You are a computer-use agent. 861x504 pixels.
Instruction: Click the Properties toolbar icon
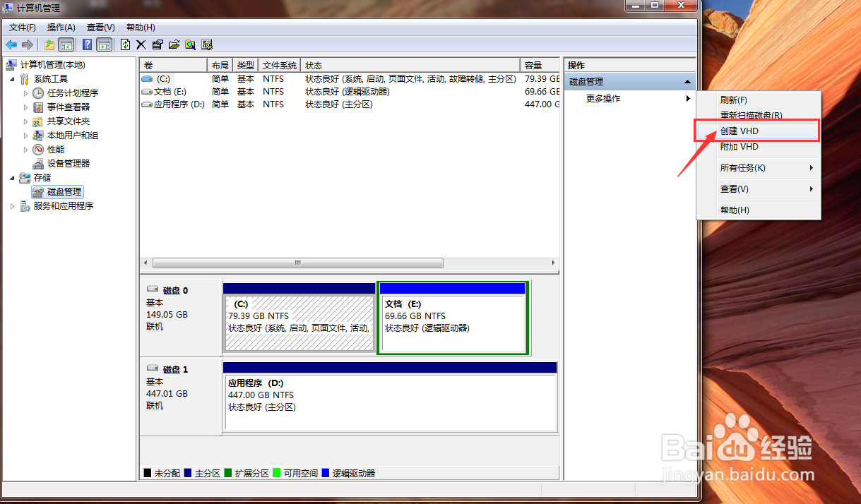click(158, 44)
